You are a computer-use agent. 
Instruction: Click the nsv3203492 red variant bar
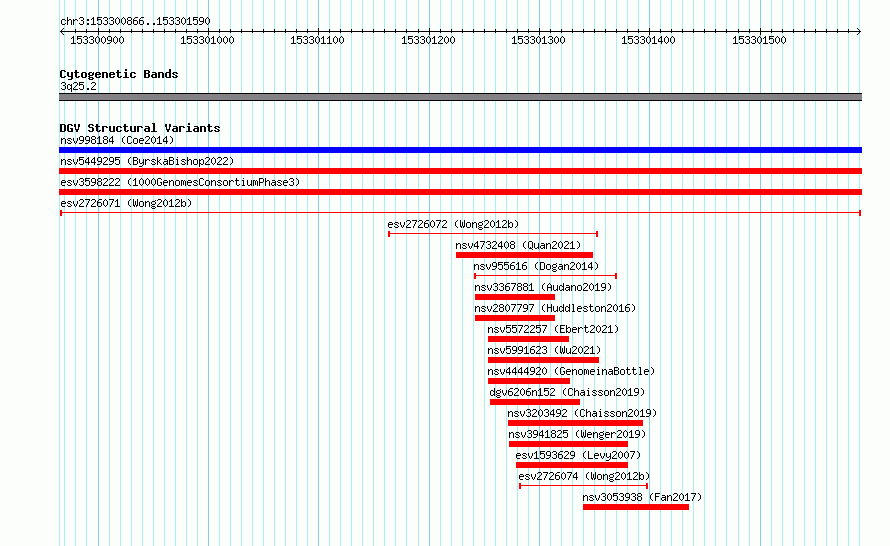(x=576, y=423)
